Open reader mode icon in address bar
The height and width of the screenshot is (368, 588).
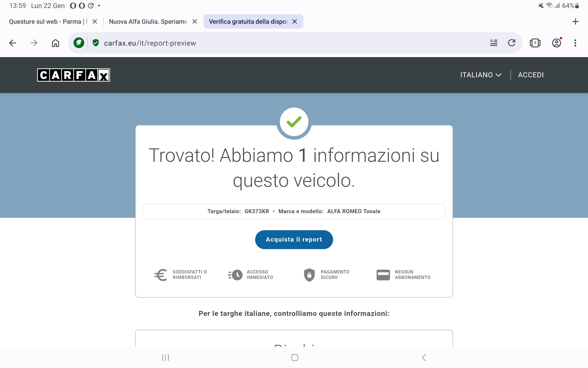(494, 43)
